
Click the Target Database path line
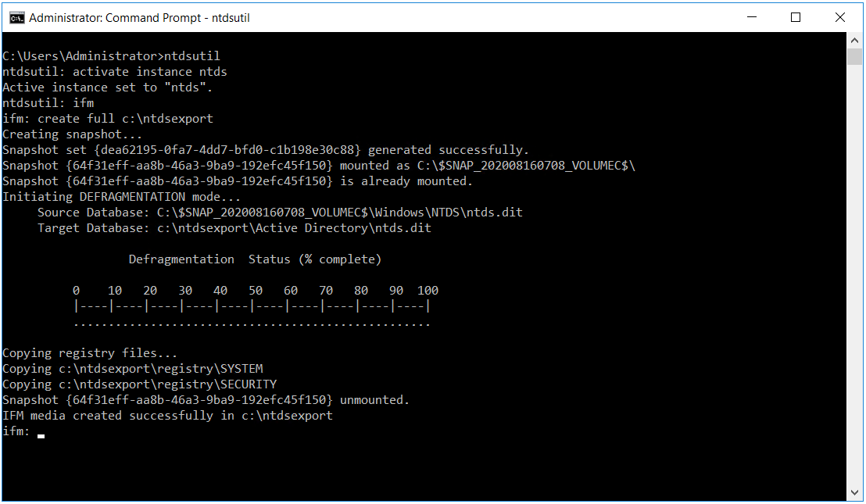pos(234,228)
